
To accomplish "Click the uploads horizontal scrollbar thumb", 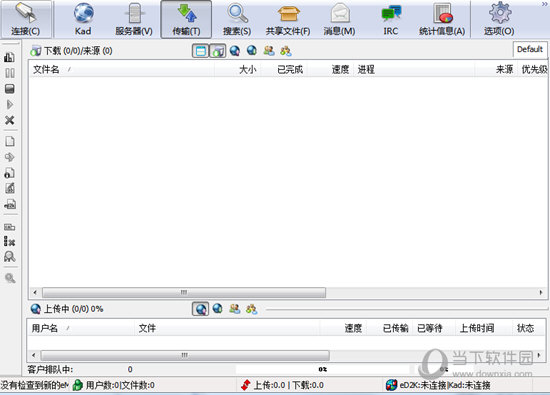I will (x=185, y=355).
